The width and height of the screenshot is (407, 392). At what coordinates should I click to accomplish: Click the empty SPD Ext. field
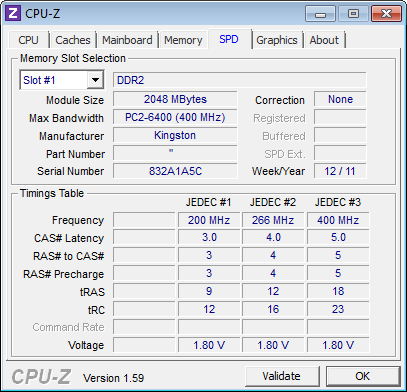point(340,153)
